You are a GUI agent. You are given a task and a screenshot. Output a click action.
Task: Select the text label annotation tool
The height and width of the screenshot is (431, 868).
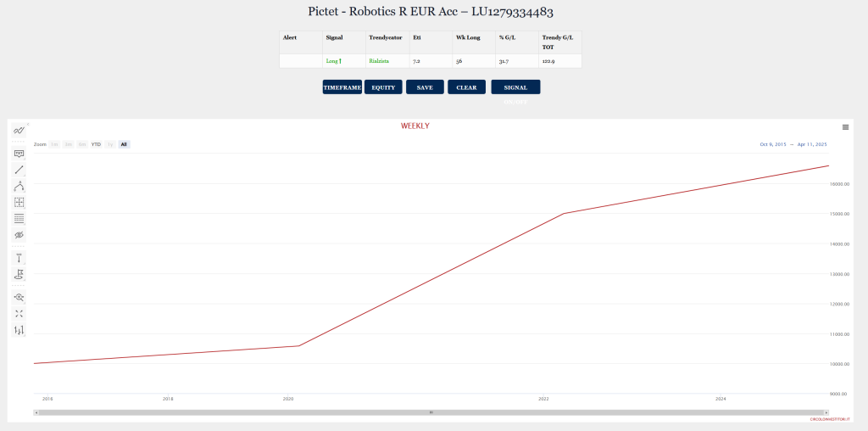pyautogui.click(x=19, y=154)
